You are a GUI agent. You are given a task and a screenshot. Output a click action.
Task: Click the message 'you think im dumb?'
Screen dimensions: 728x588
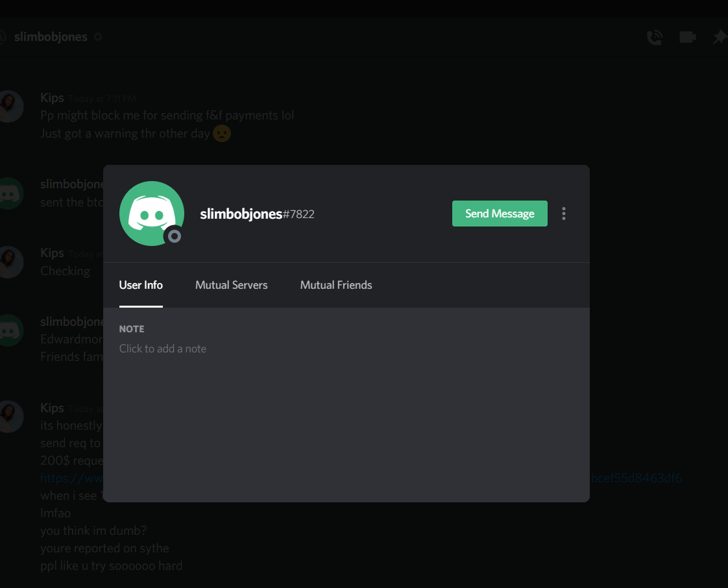pyautogui.click(x=93, y=530)
